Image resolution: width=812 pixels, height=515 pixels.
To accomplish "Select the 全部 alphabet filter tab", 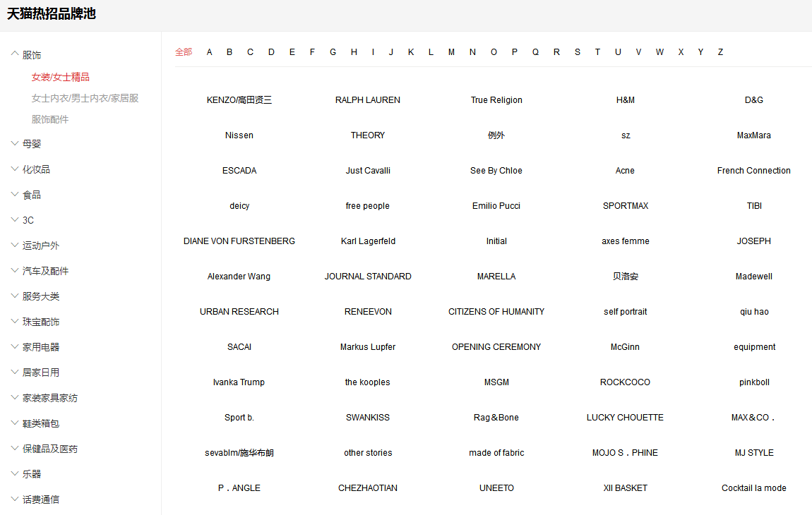I will coord(184,51).
